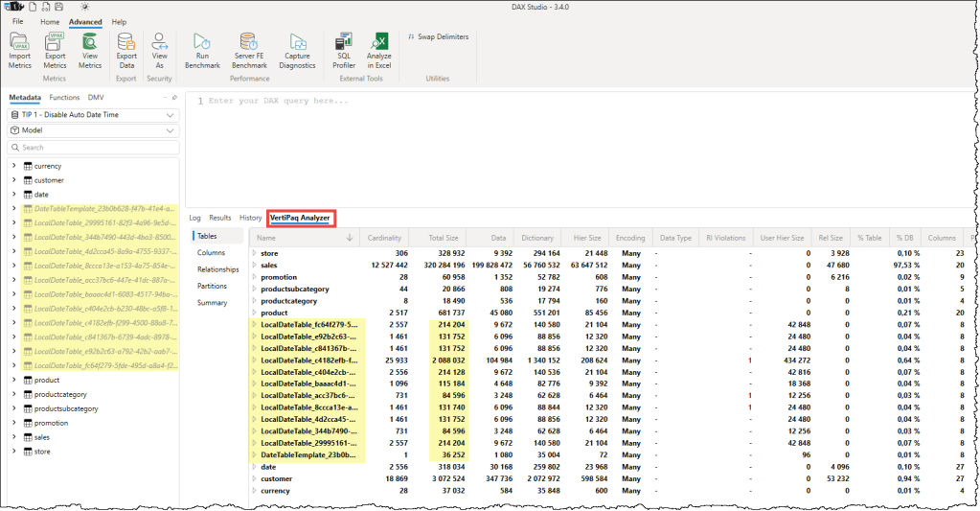The image size is (980, 511).
Task: Click the Export Data icon
Action: pyautogui.click(x=126, y=42)
